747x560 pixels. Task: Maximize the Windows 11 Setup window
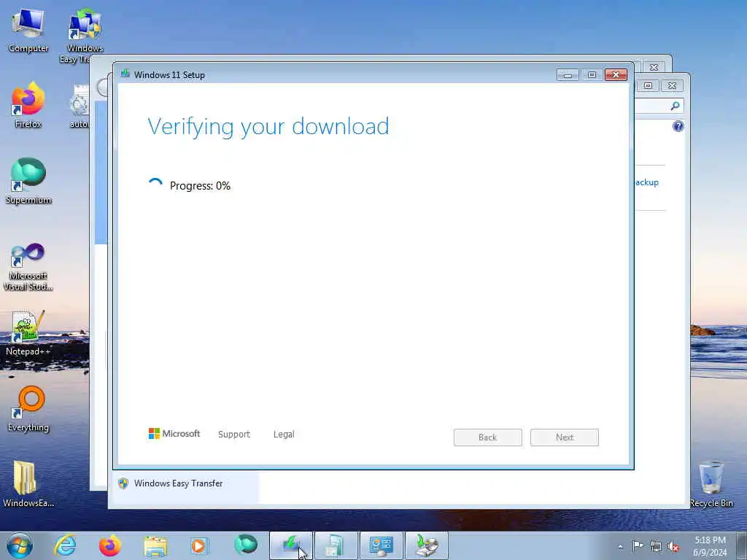(x=592, y=75)
